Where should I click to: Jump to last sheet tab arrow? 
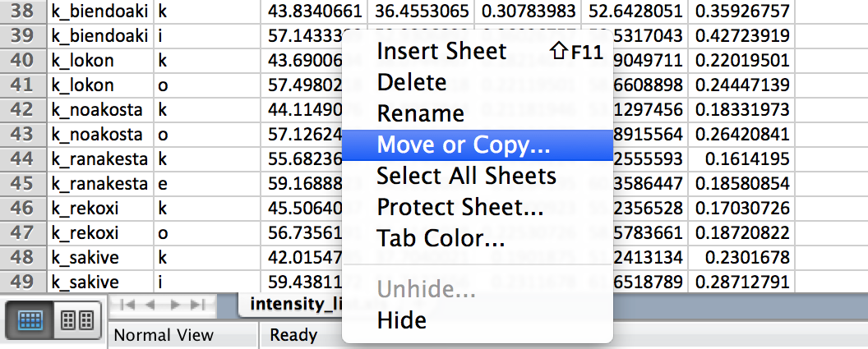point(199,305)
